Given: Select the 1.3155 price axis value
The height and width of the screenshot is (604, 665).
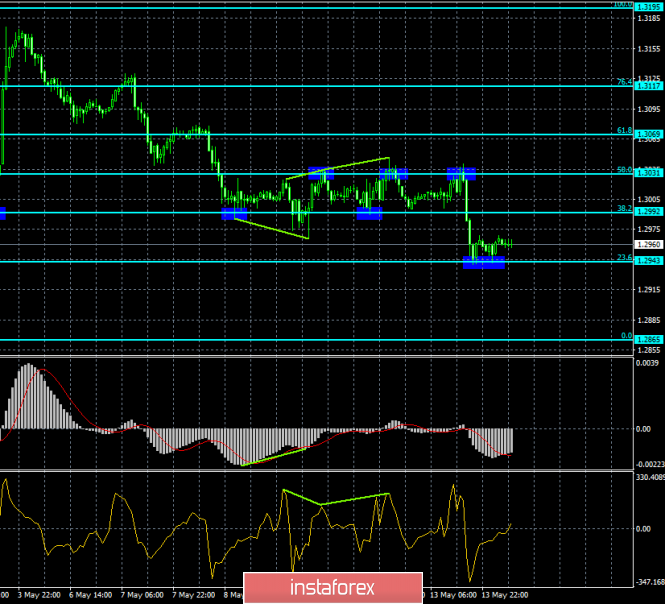Looking at the screenshot, I should pyautogui.click(x=649, y=49).
